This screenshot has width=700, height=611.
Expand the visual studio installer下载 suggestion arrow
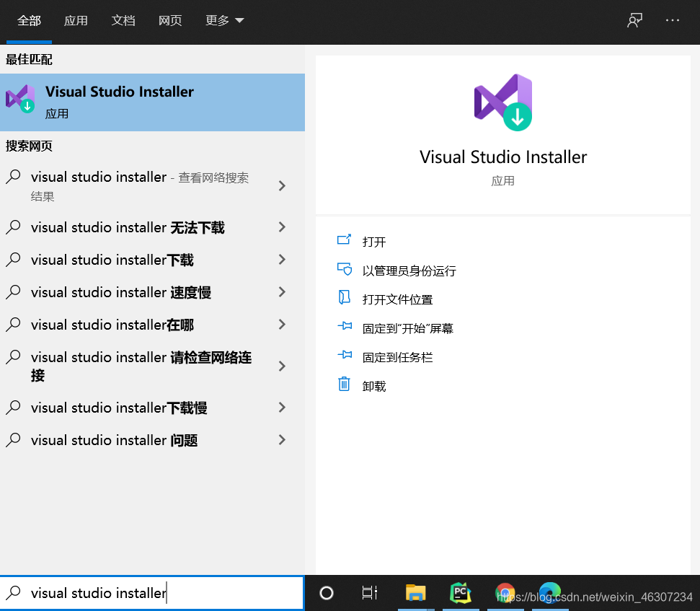tap(282, 260)
